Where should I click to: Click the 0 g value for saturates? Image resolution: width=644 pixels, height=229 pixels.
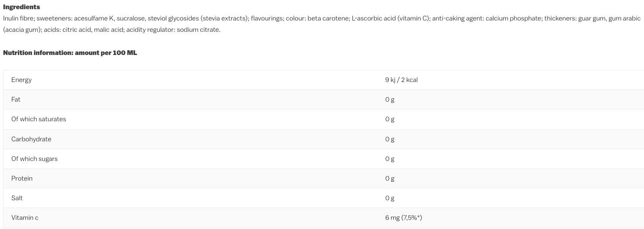coord(390,119)
